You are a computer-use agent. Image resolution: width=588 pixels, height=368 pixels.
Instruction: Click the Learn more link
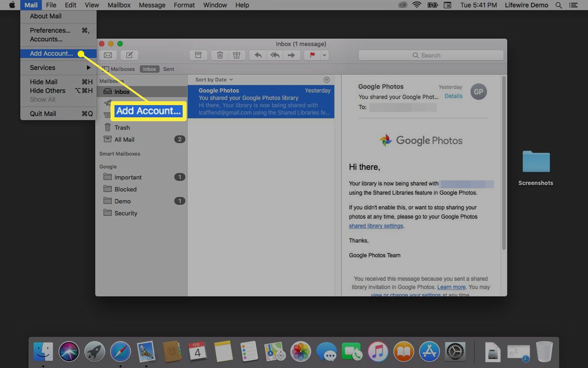click(451, 287)
